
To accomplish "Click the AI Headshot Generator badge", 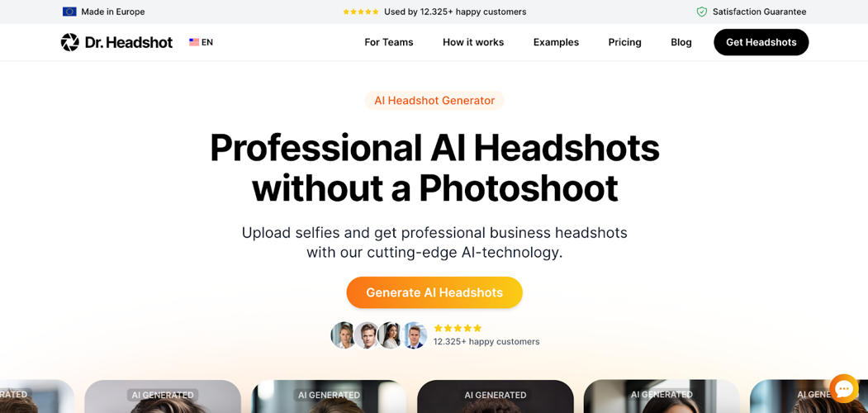I will point(434,101).
